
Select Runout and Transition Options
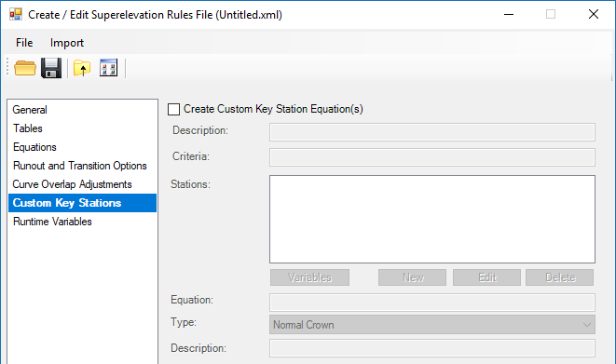coord(82,166)
